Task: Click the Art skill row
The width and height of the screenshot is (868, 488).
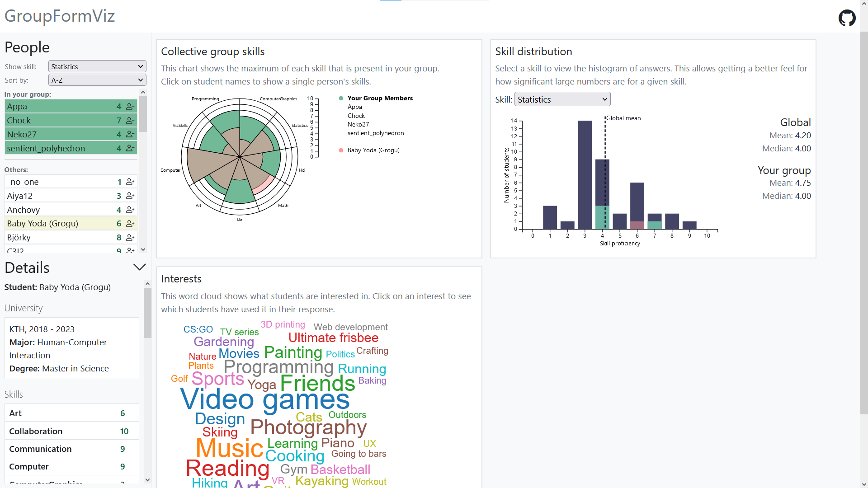Action: [72, 413]
